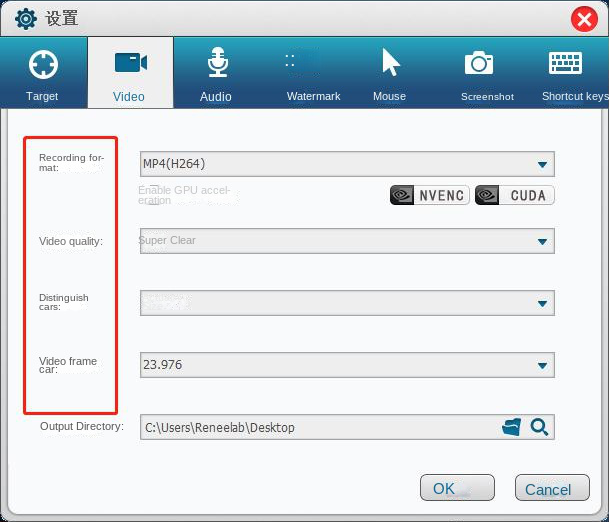Screen dimensions: 609x522
Task: Click the Cancel button
Action: tap(552, 488)
